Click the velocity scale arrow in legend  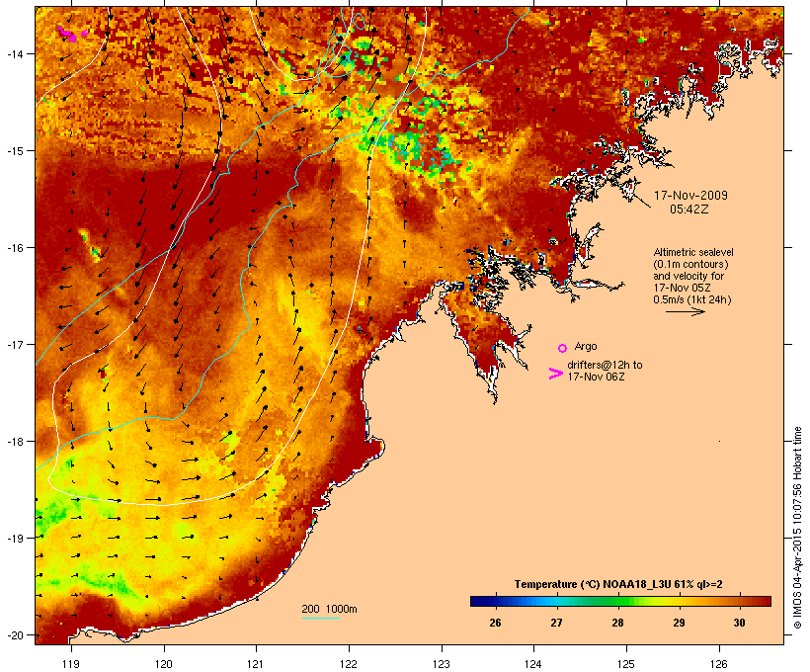(685, 311)
